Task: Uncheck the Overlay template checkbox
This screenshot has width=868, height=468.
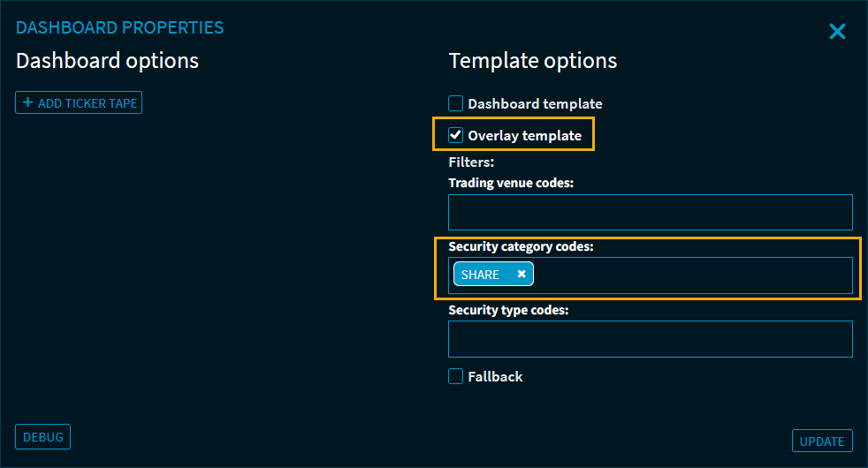Action: pos(456,135)
